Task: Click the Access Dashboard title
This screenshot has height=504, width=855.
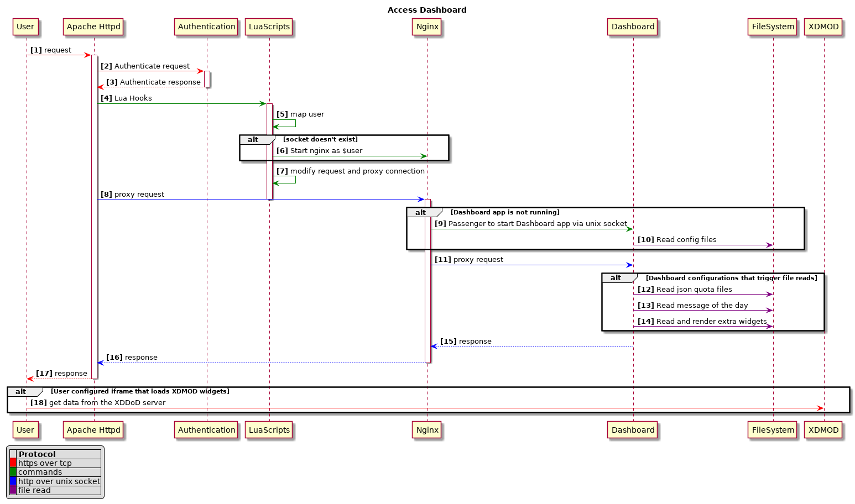Action: coord(428,9)
